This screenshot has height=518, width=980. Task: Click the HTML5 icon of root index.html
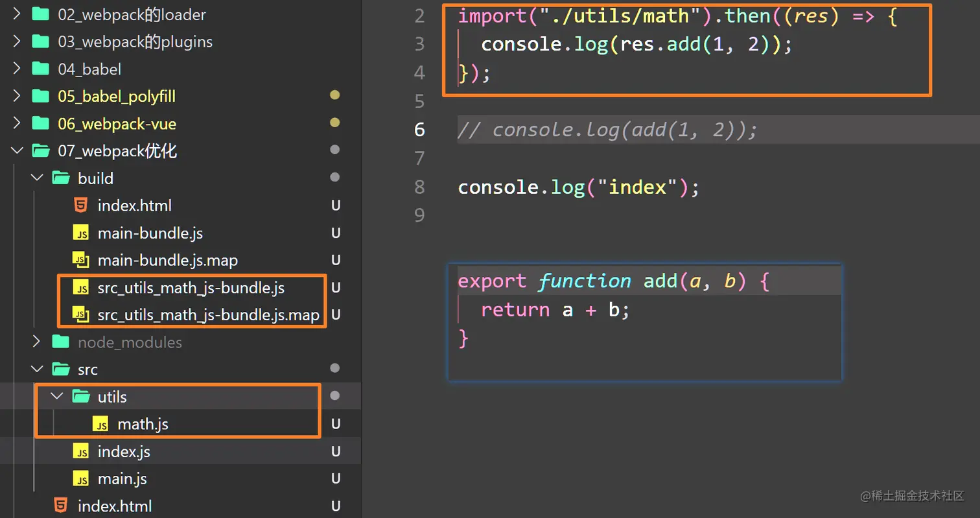pos(61,506)
